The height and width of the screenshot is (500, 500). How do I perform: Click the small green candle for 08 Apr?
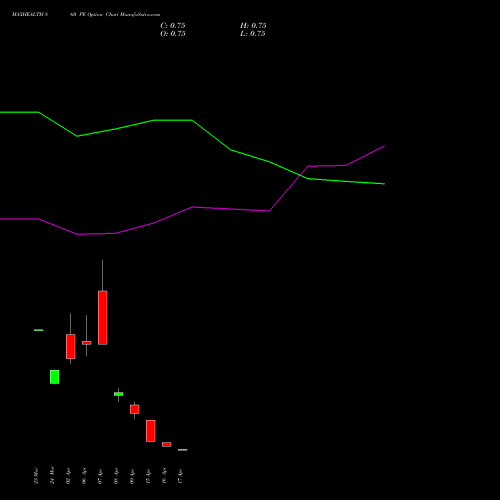click(x=119, y=394)
